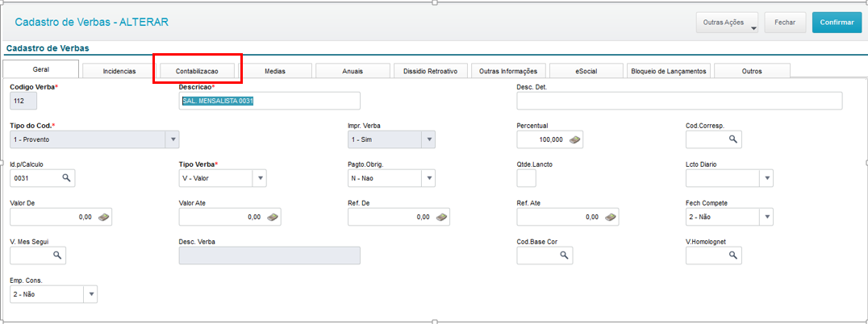
Task: Open the Tipo Verba dropdown
Action: pyautogui.click(x=260, y=178)
